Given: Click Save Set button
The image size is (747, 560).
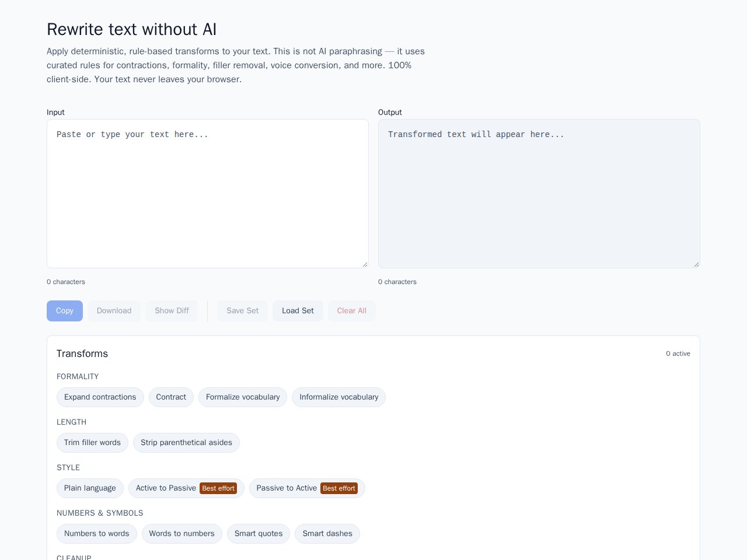Looking at the screenshot, I should [243, 311].
